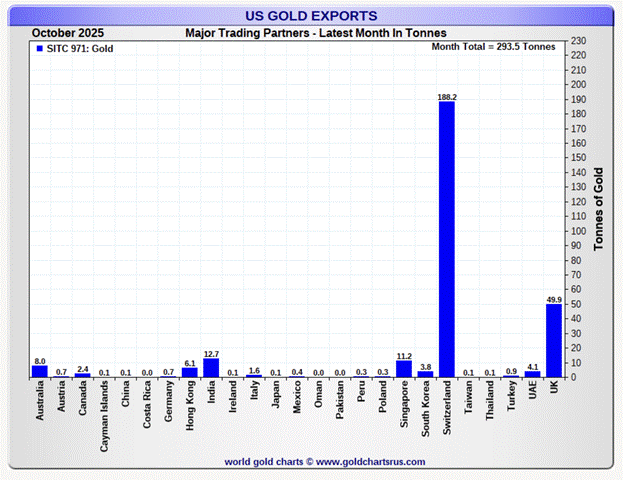Screen dimensions: 623x480
Task: Select the Australia bar
Action: pyautogui.click(x=39, y=371)
